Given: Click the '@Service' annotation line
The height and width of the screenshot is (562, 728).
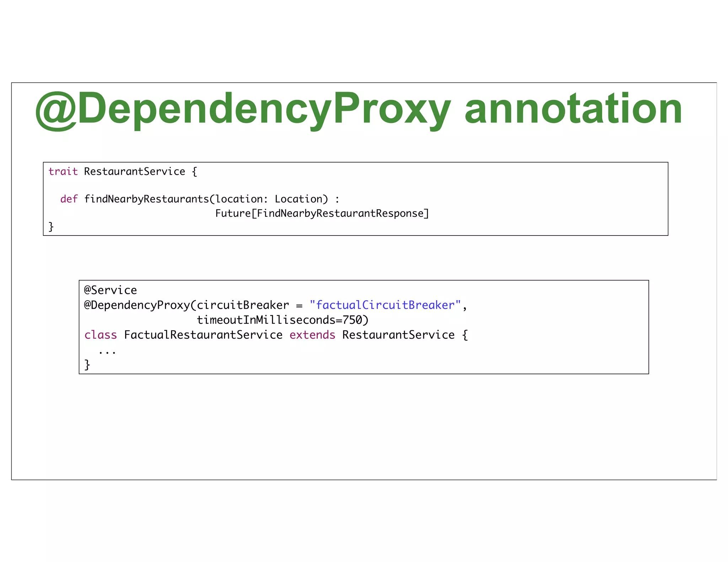Looking at the screenshot, I should click(x=110, y=290).
